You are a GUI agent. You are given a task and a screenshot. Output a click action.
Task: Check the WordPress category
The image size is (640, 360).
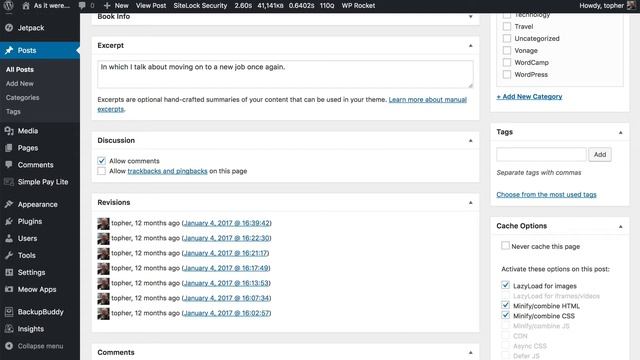click(x=507, y=75)
